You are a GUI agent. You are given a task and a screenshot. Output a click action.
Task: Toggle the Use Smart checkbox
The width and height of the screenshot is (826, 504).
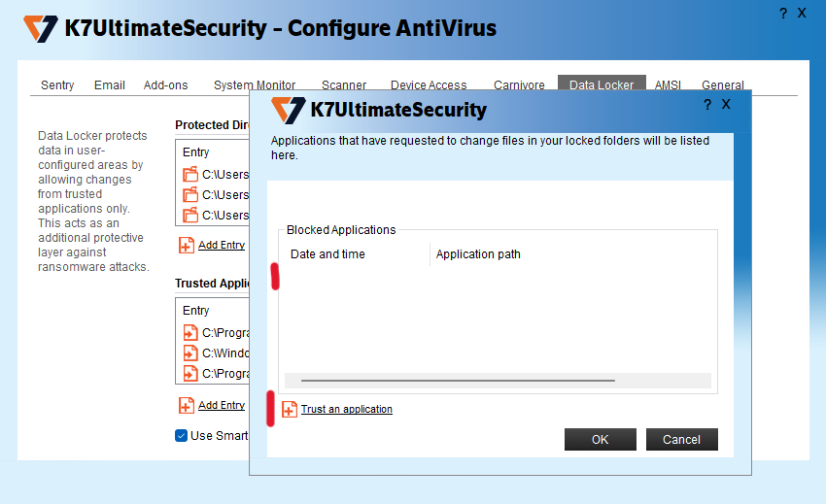(x=181, y=435)
